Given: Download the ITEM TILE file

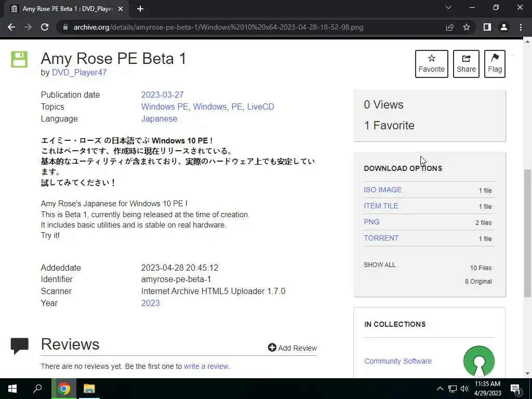Looking at the screenshot, I should (381, 206).
